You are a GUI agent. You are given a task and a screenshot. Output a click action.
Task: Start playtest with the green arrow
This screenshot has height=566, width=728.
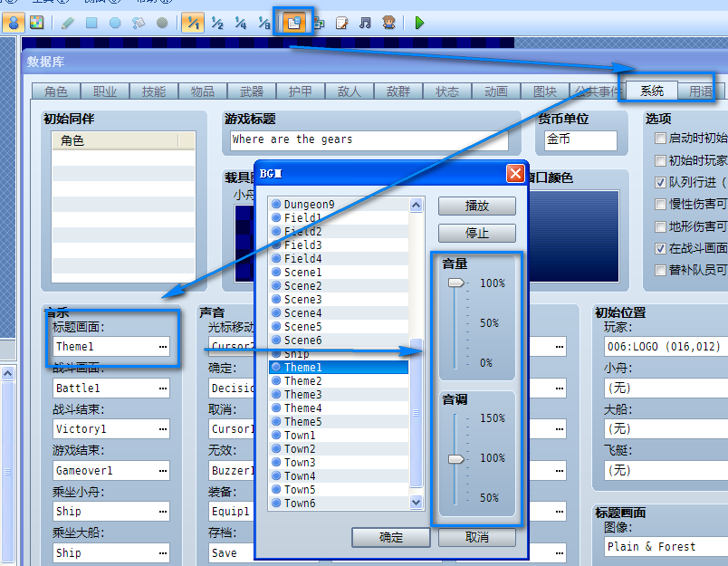420,23
